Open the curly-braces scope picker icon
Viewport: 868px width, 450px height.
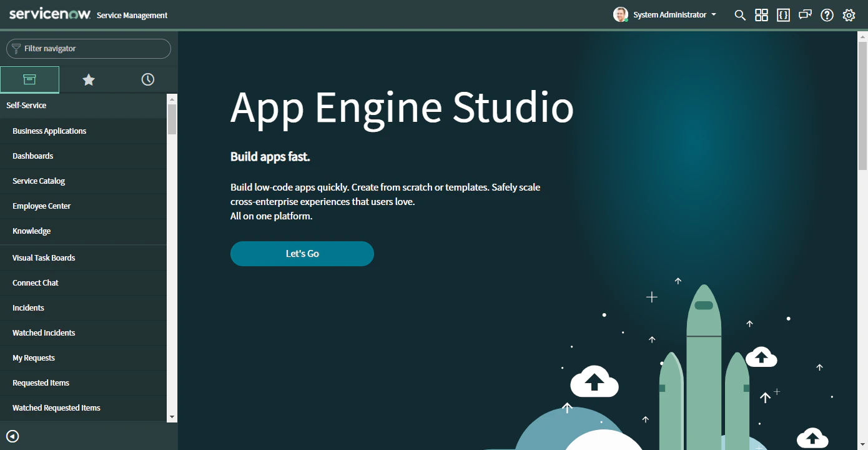[x=783, y=15]
